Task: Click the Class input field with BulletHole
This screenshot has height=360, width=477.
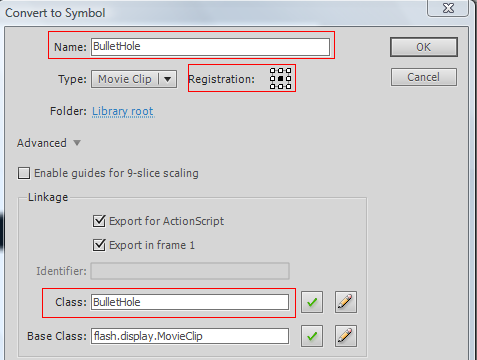Action: click(x=190, y=302)
